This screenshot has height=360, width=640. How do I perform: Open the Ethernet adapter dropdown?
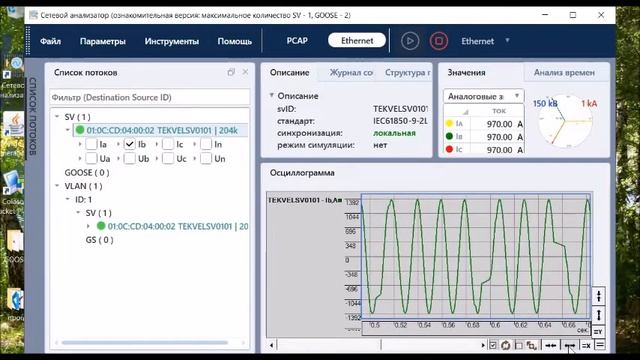[x=507, y=40]
